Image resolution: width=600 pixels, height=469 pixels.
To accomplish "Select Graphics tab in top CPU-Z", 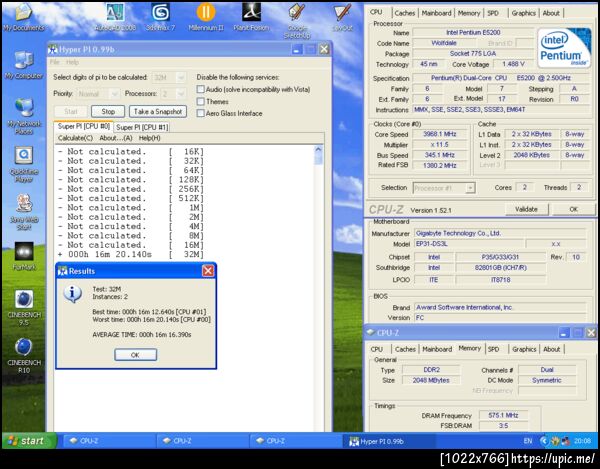I will 523,13.
